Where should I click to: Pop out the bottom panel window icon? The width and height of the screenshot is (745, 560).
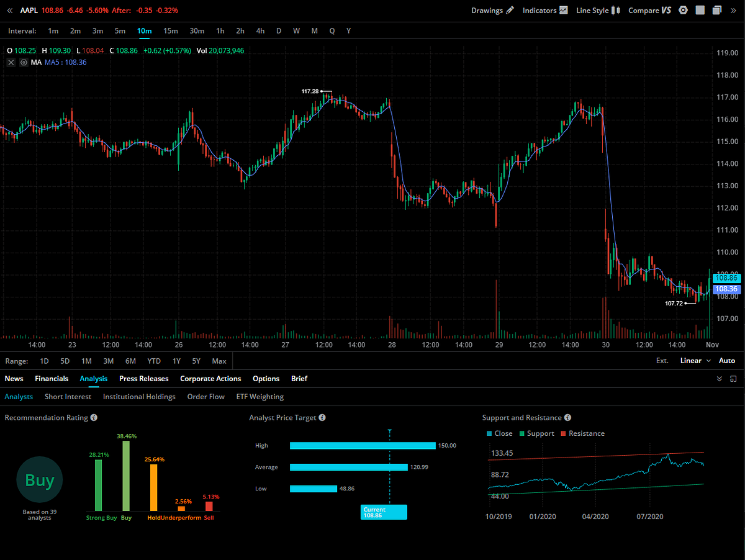(x=733, y=379)
